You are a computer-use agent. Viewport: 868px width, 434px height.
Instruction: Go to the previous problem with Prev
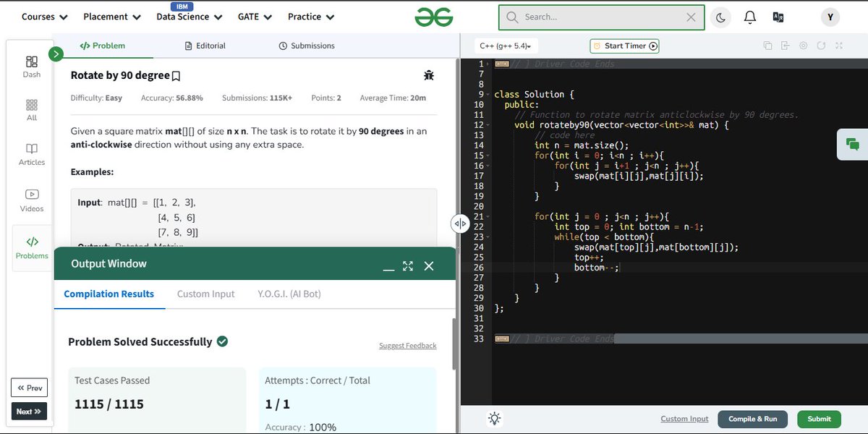(29, 388)
